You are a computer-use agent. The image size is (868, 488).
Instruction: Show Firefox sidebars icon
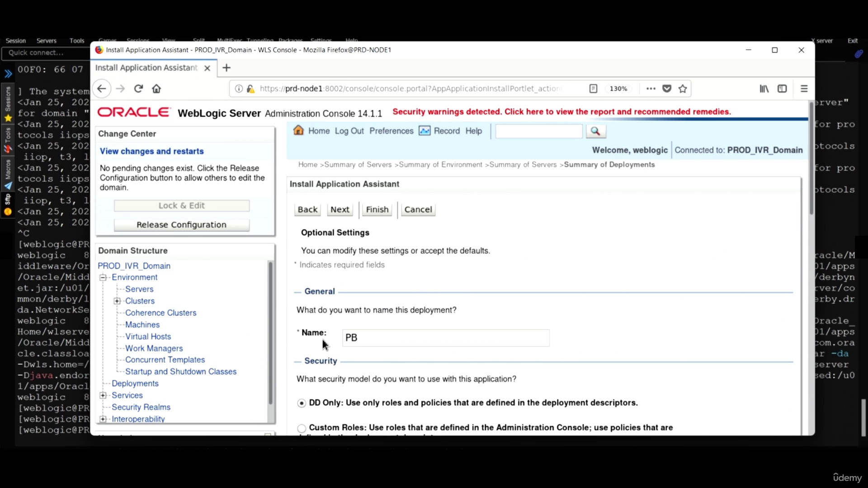click(782, 89)
